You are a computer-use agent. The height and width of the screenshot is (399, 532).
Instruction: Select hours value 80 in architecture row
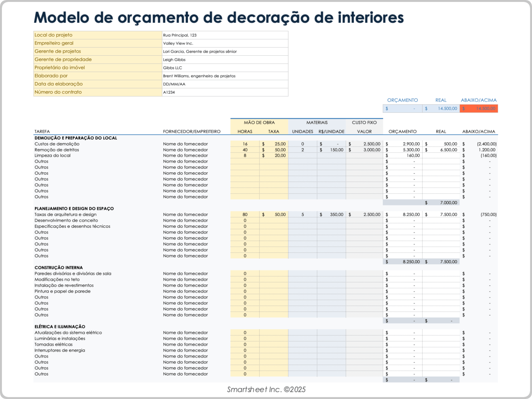pos(245,215)
